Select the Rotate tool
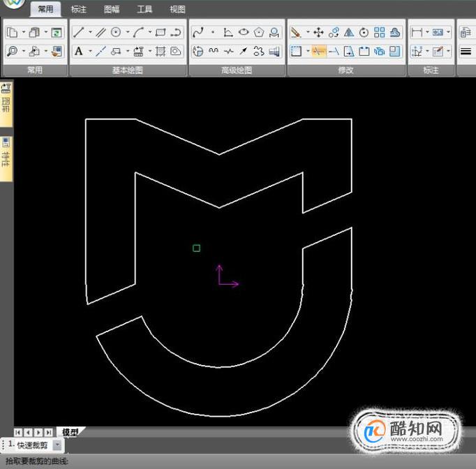Screen dimensions: 476x469 [x=364, y=32]
